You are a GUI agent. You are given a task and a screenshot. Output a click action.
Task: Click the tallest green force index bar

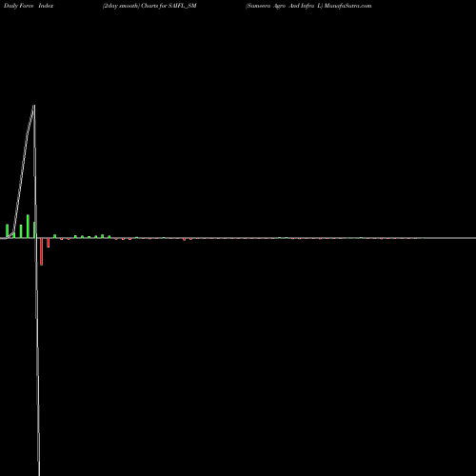pyautogui.click(x=28, y=227)
